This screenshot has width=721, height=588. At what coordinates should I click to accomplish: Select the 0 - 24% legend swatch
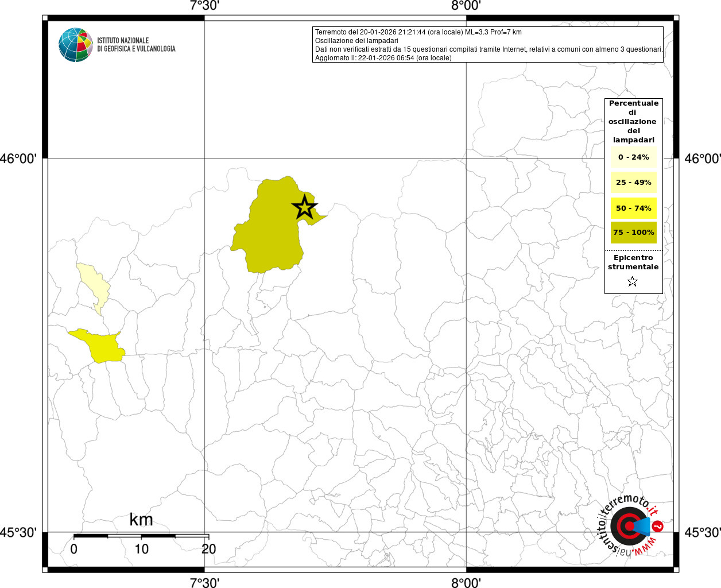tap(634, 157)
